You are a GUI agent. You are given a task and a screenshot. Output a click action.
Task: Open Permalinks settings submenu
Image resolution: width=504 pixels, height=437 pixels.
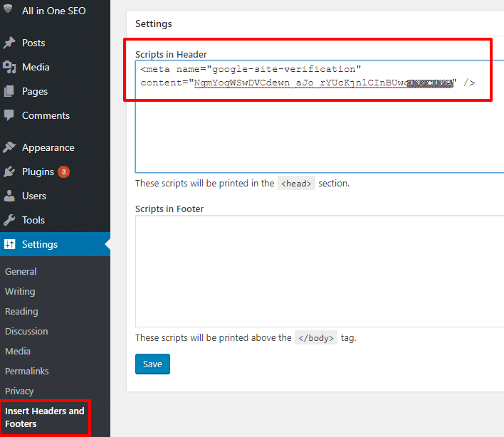(26, 371)
